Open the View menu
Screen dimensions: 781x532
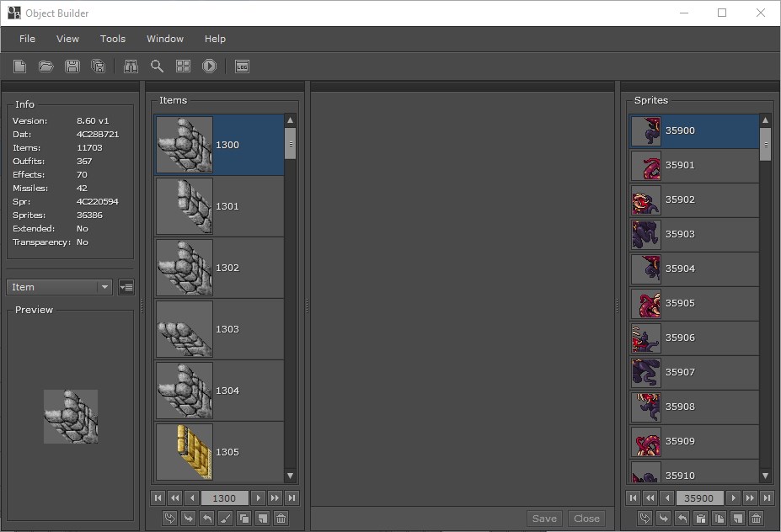click(x=67, y=39)
